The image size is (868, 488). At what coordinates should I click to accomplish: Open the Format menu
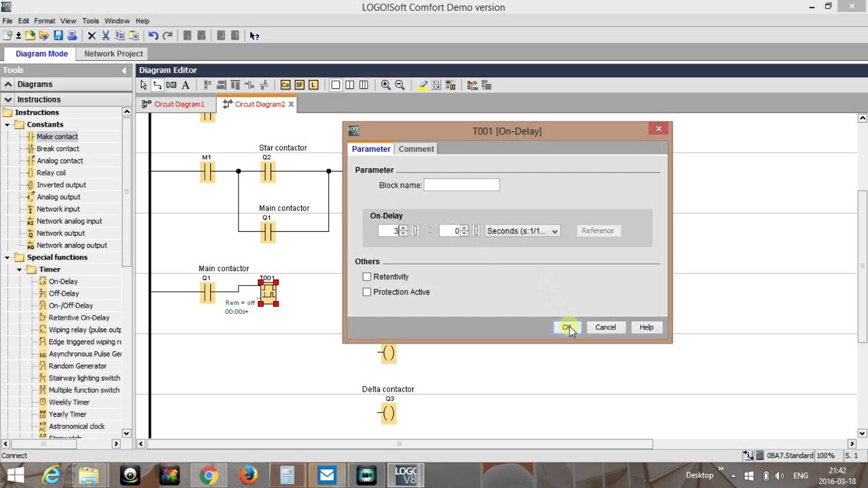coord(45,21)
